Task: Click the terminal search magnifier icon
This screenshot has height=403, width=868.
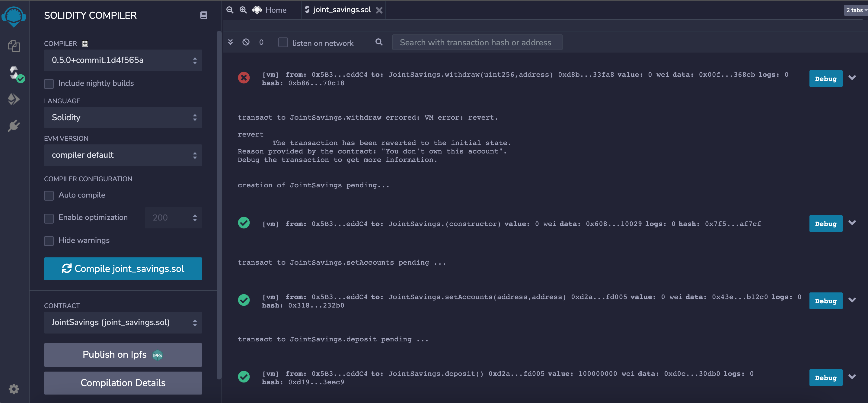Action: pyautogui.click(x=379, y=42)
